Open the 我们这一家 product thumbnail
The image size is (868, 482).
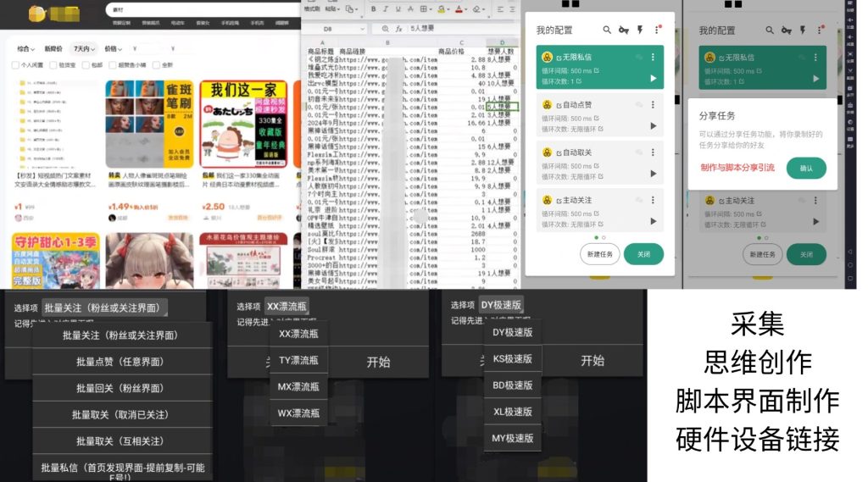coord(243,124)
